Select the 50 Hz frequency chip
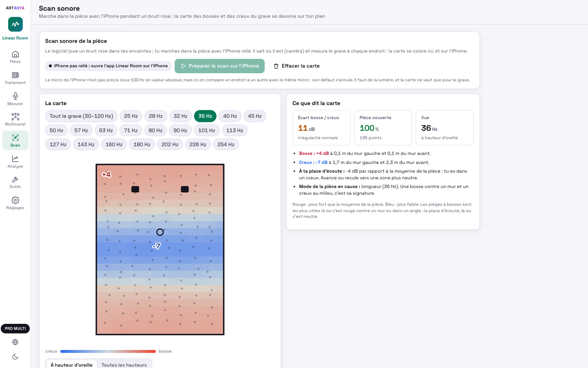Viewport: 588px width, 368px height. tap(56, 130)
